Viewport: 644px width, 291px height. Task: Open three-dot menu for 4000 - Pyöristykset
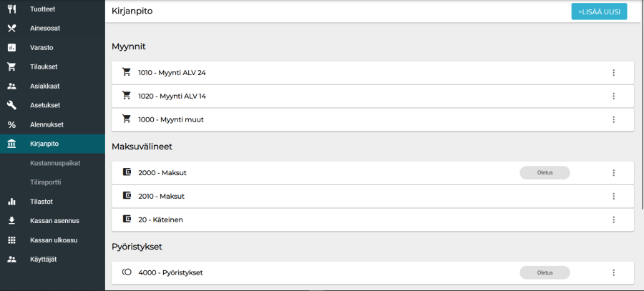(x=613, y=272)
